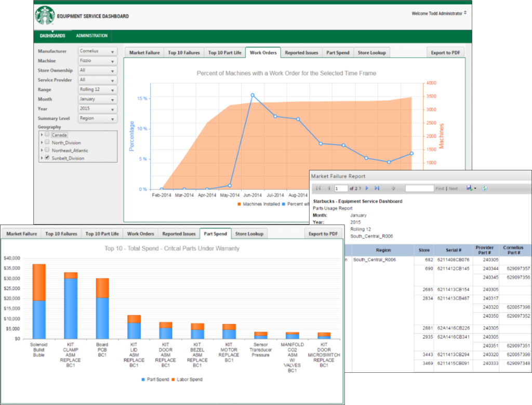The width and height of the screenshot is (532, 405).
Task: Click the Find link in report toolbar
Action: point(440,188)
